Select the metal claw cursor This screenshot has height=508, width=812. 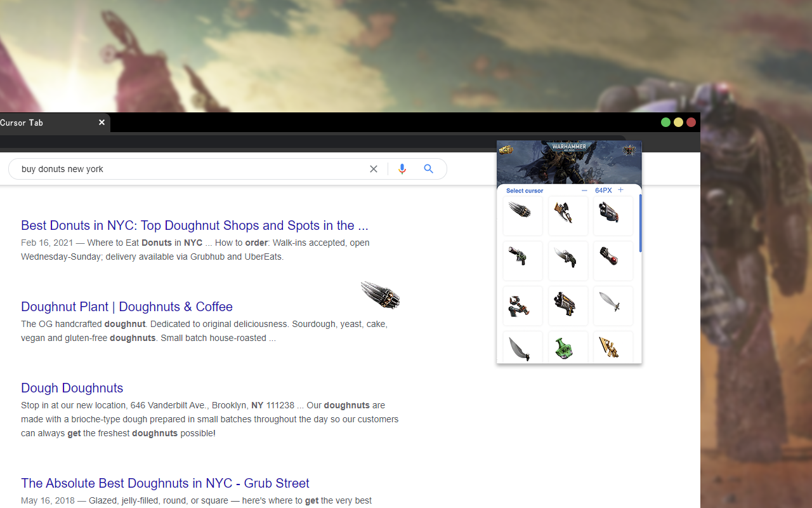[x=522, y=216]
